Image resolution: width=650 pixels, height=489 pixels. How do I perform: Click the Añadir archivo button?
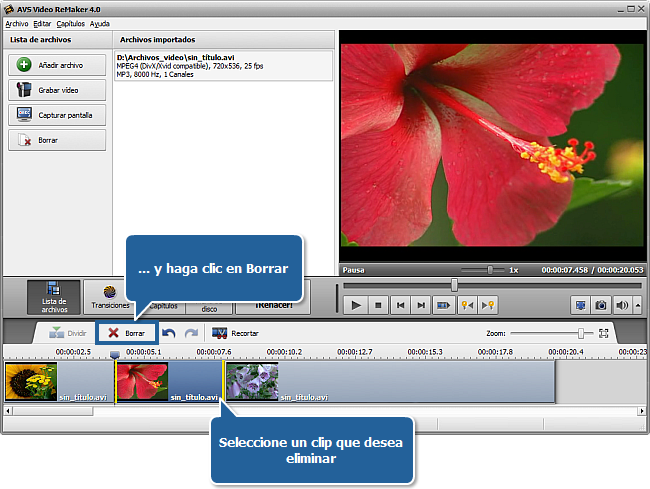[57, 65]
